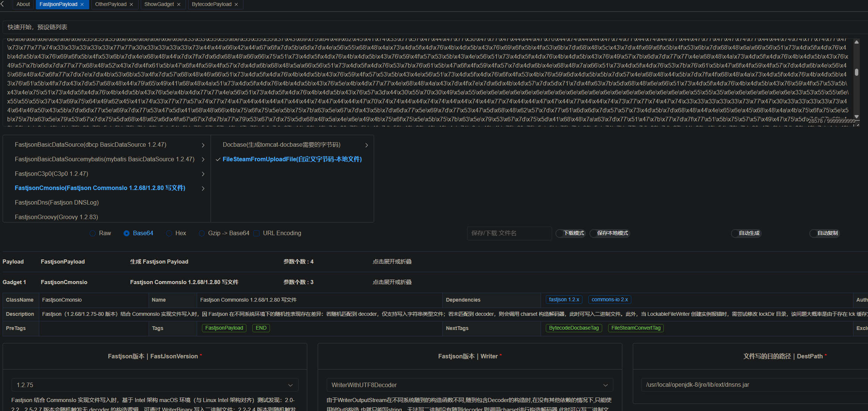Screen dimensions: 868x411
Task: Open the FastJsonVersion 1.2.75 dropdown
Action: (x=155, y=385)
